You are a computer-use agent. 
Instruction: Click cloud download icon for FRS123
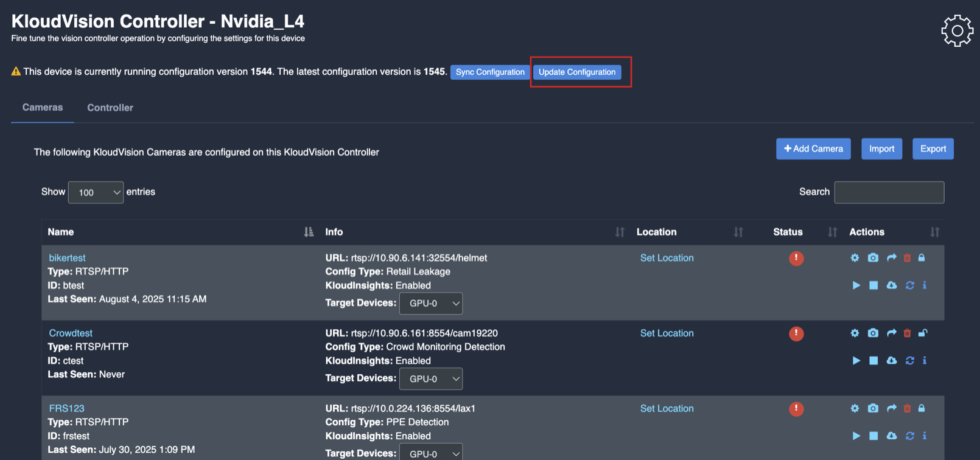pos(892,436)
